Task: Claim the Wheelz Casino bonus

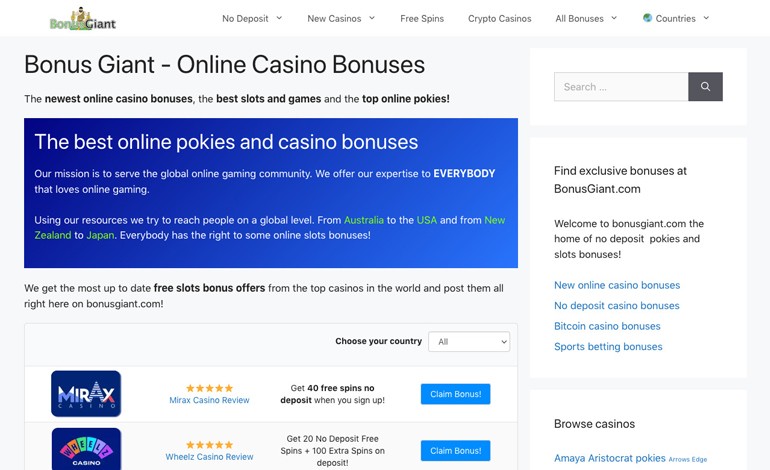Action: [455, 450]
